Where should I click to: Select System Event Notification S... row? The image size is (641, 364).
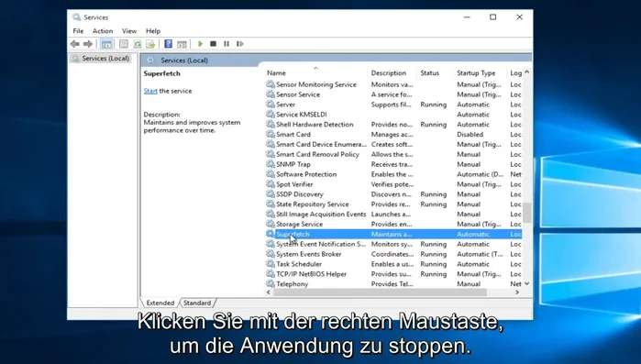(x=392, y=244)
